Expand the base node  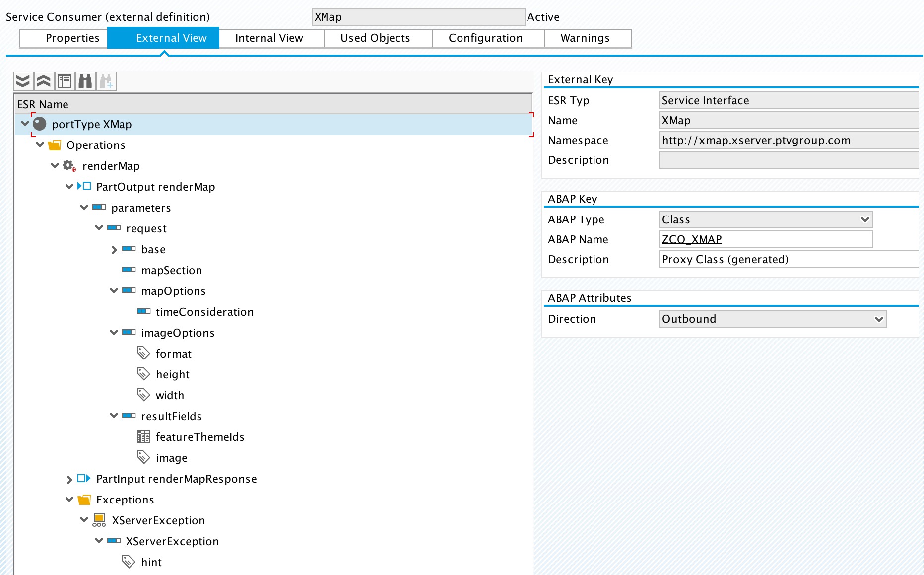[114, 250]
